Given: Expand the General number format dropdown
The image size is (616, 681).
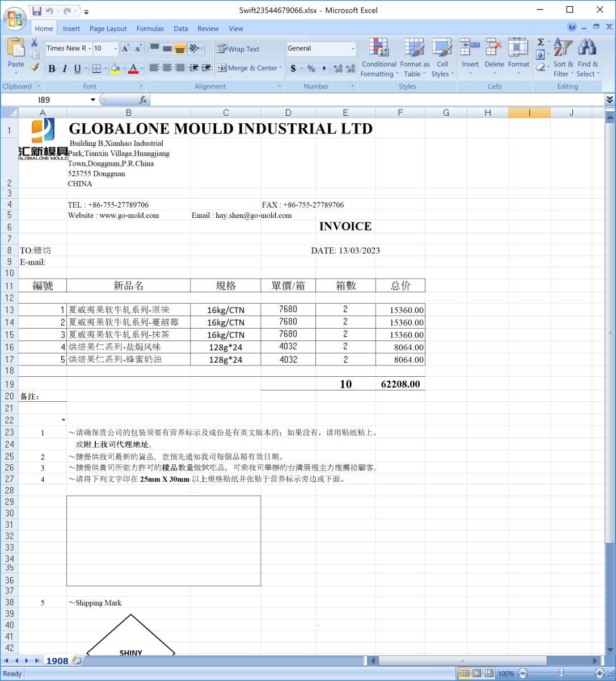Looking at the screenshot, I should tap(353, 49).
